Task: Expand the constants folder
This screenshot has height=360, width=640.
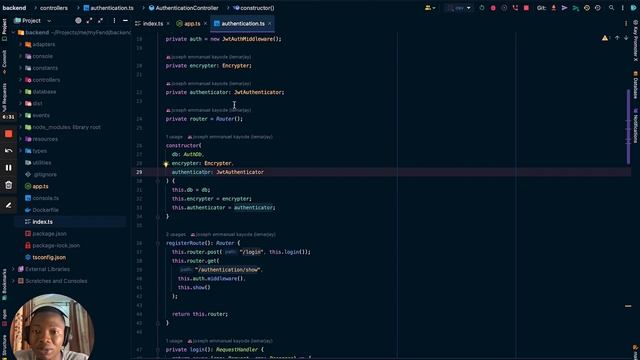Action: (20, 68)
